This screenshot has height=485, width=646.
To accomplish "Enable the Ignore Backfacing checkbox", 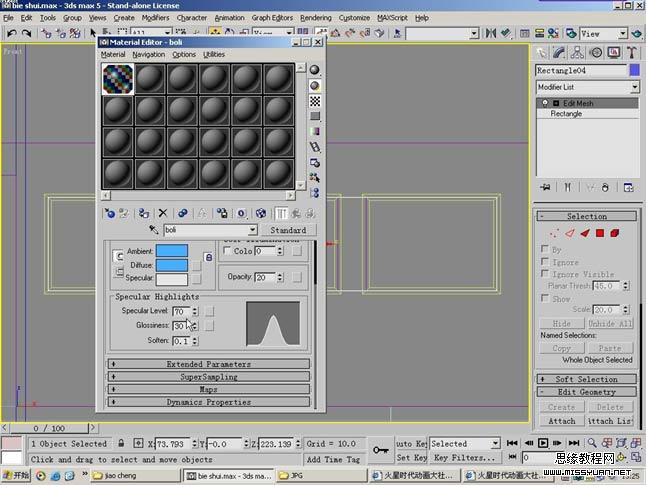I will click(x=545, y=262).
